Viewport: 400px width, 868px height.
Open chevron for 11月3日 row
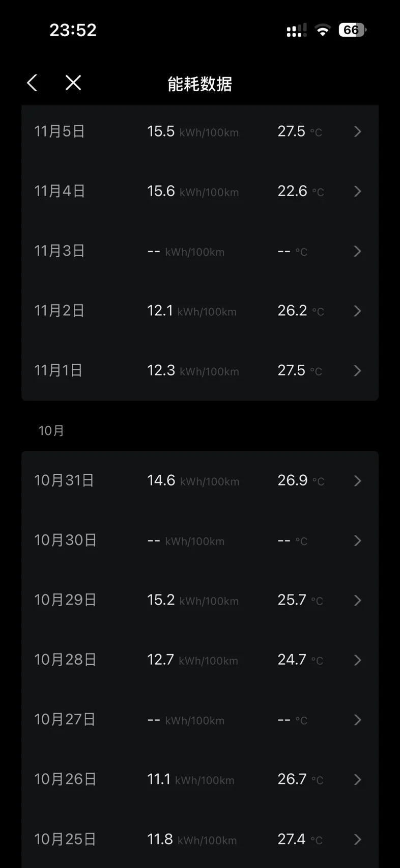pos(357,251)
